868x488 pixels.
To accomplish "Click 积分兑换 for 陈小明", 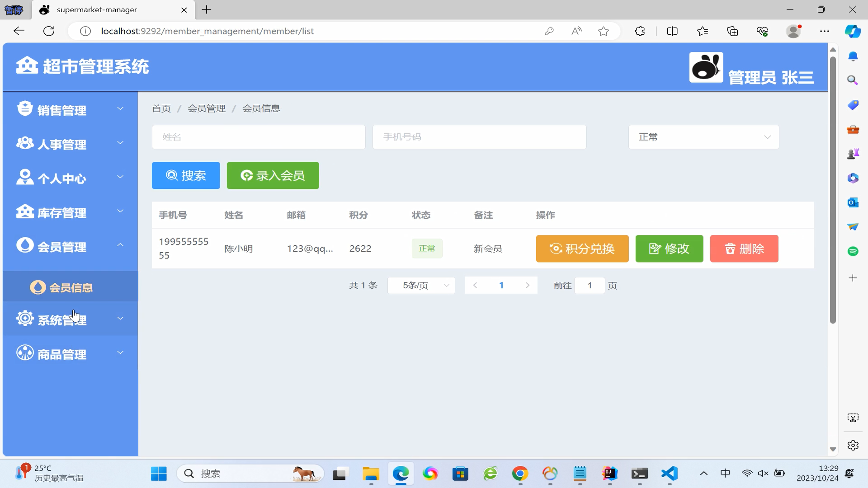I will (x=582, y=249).
